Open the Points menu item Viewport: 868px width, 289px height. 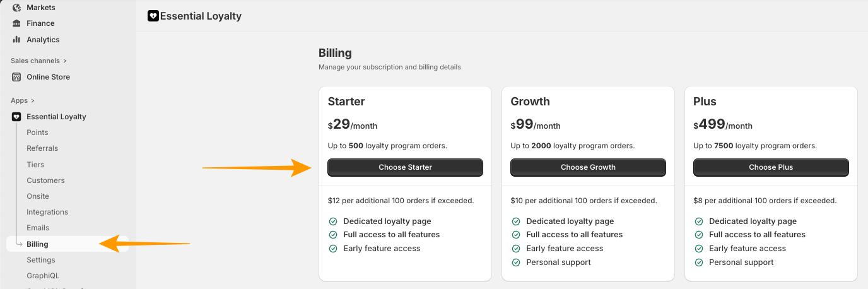click(x=37, y=133)
